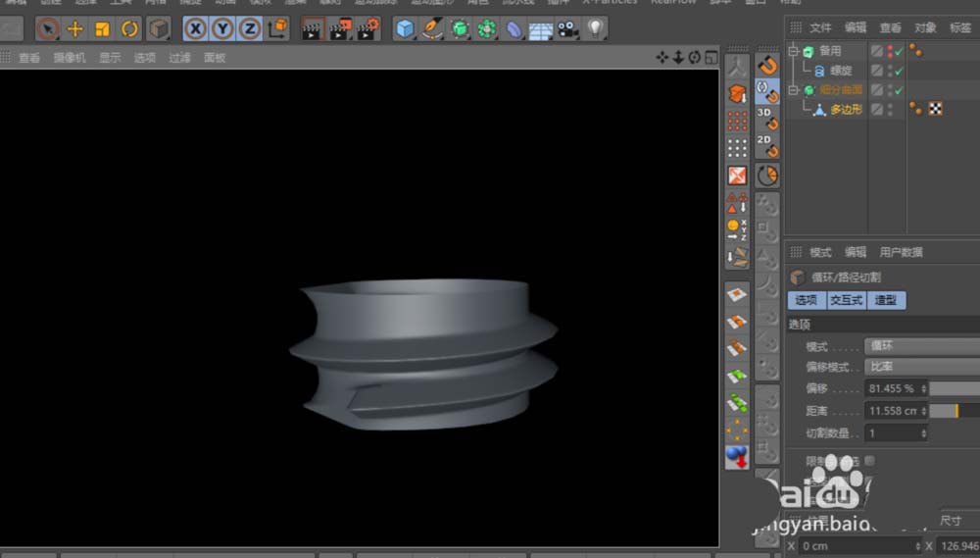Image resolution: width=980 pixels, height=558 pixels.
Task: Toggle Y axis lock
Action: 222,29
